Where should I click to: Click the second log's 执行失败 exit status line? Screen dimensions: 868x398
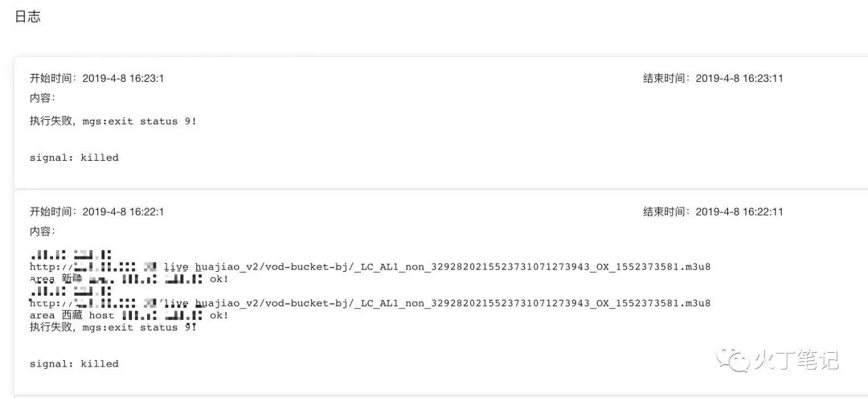point(113,328)
